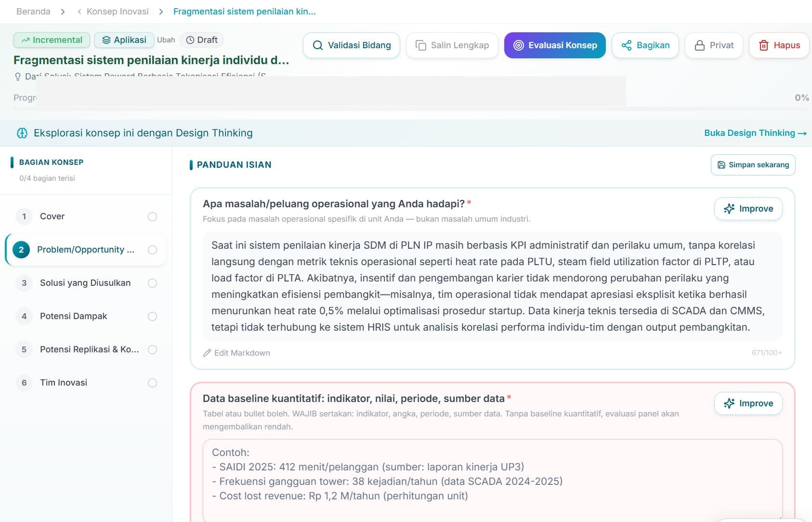The height and width of the screenshot is (522, 812).
Task: Start Evaluasi Konsep
Action: [555, 45]
